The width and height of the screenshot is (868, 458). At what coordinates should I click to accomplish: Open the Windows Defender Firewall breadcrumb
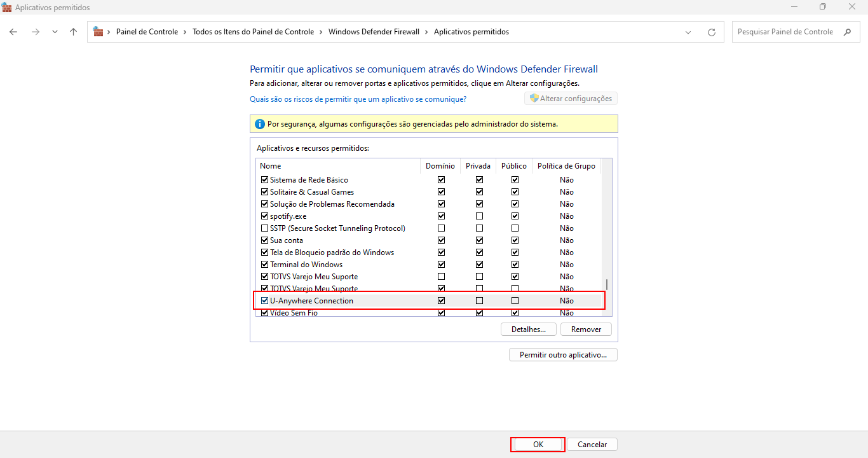coord(374,32)
